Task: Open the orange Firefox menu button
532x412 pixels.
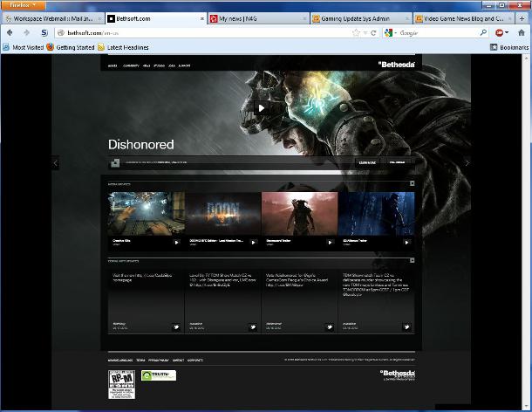Action: 23,5
